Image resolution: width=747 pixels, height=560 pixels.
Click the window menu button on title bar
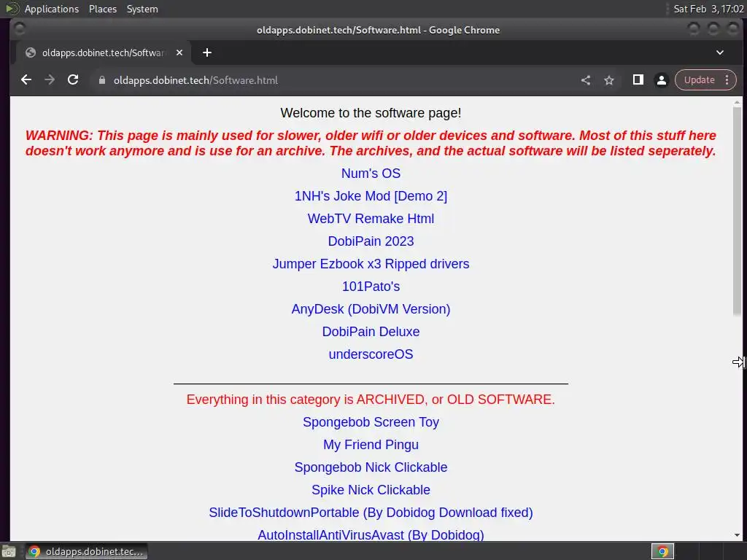click(19, 29)
